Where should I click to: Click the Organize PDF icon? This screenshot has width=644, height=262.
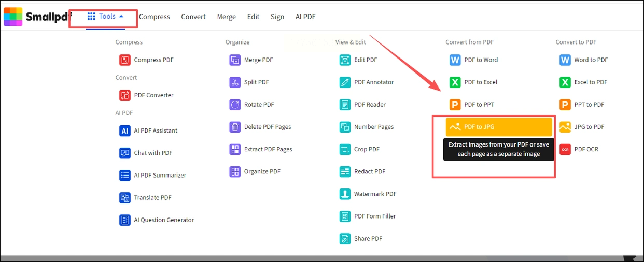(235, 171)
